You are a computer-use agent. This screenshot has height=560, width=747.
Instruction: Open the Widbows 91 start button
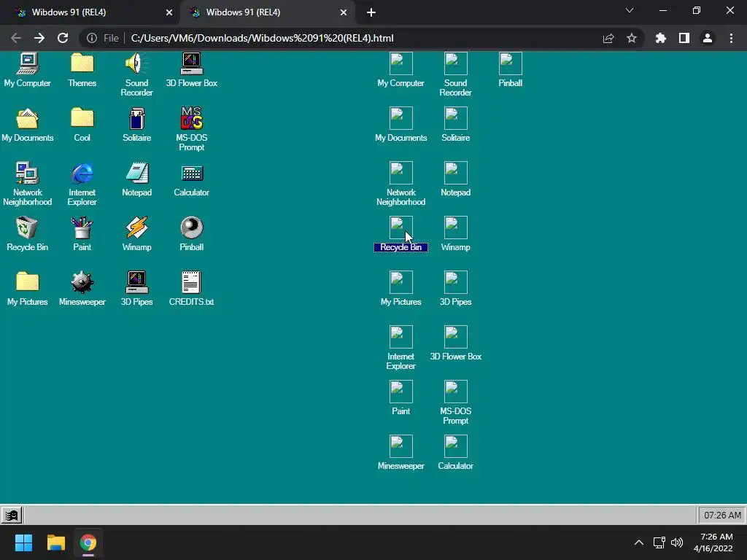[x=12, y=516]
